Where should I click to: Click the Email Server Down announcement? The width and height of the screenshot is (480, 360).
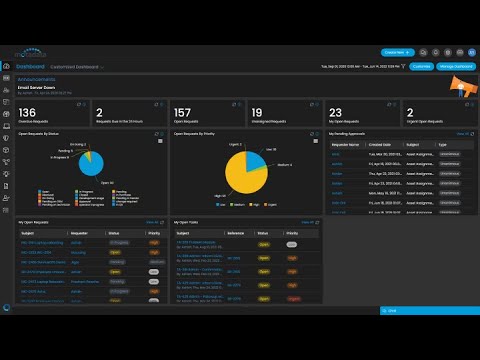tap(36, 87)
